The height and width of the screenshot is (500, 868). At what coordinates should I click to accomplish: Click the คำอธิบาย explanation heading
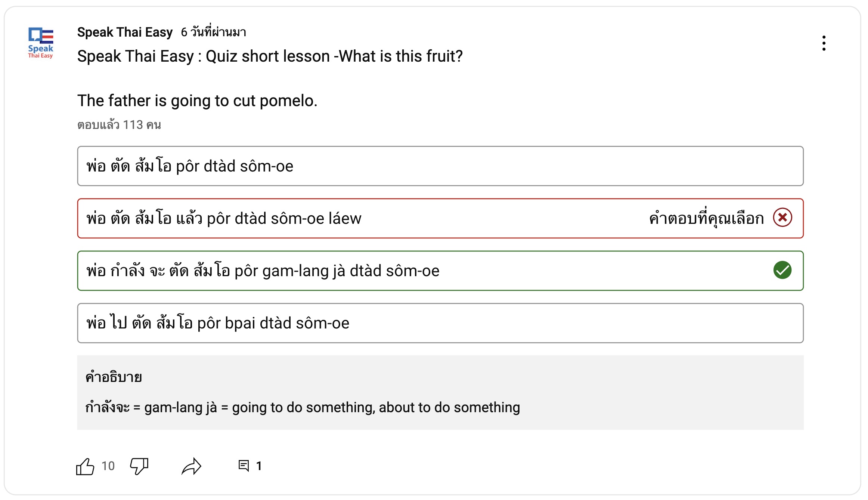point(114,377)
